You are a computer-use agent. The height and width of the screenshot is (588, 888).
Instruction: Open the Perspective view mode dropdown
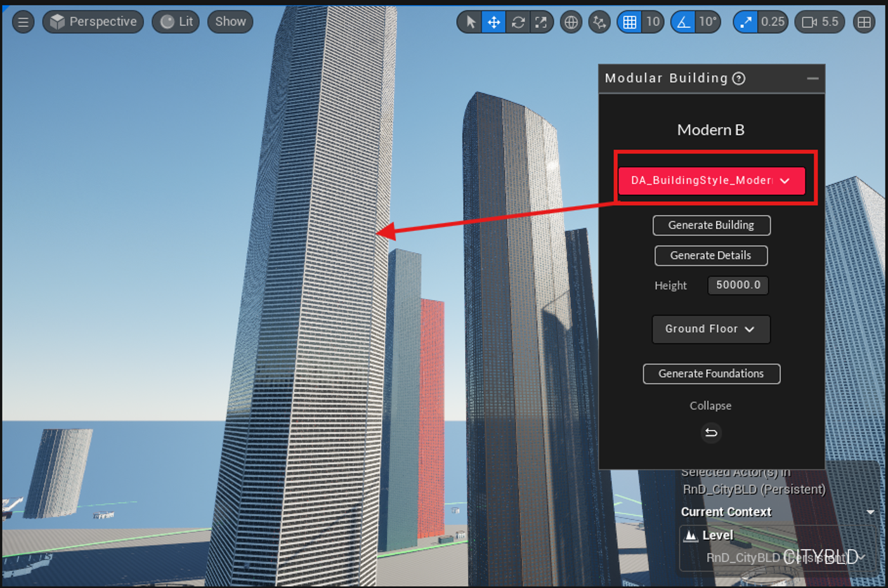tap(93, 22)
